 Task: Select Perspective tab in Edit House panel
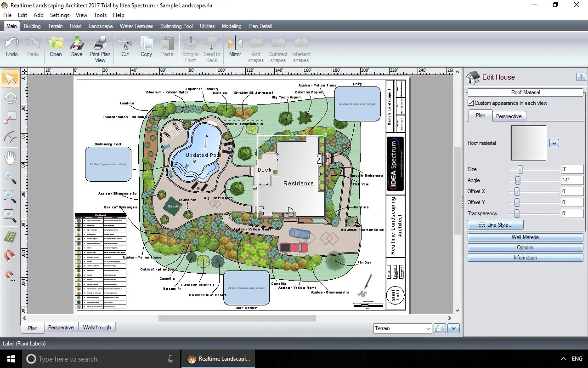pos(509,116)
